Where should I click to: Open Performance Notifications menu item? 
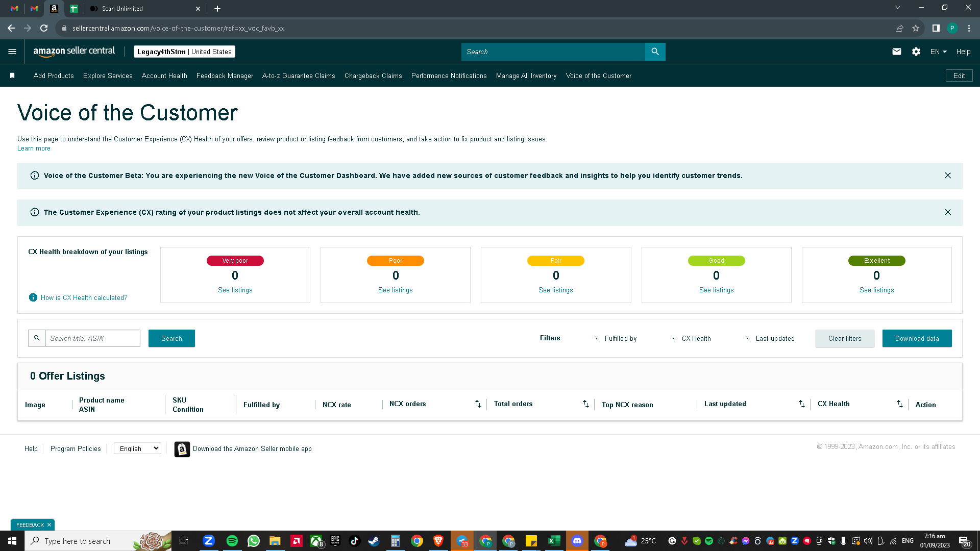click(449, 76)
